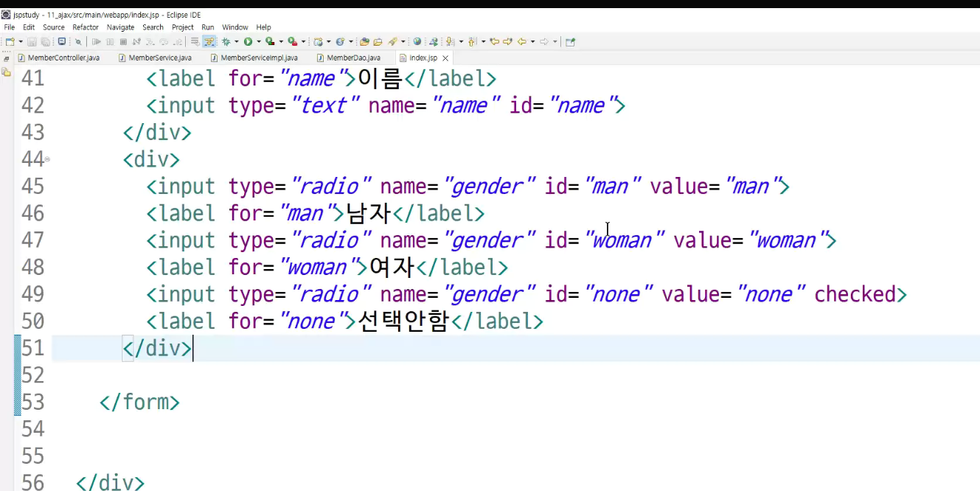
Task: Click the Search flashlight icon
Action: point(392,42)
